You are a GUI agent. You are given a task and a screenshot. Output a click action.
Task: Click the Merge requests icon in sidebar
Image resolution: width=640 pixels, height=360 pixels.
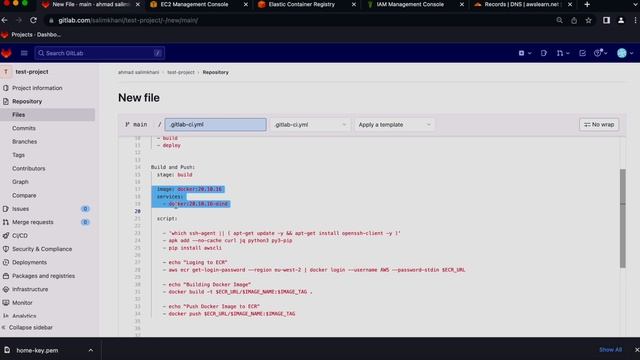(6, 222)
